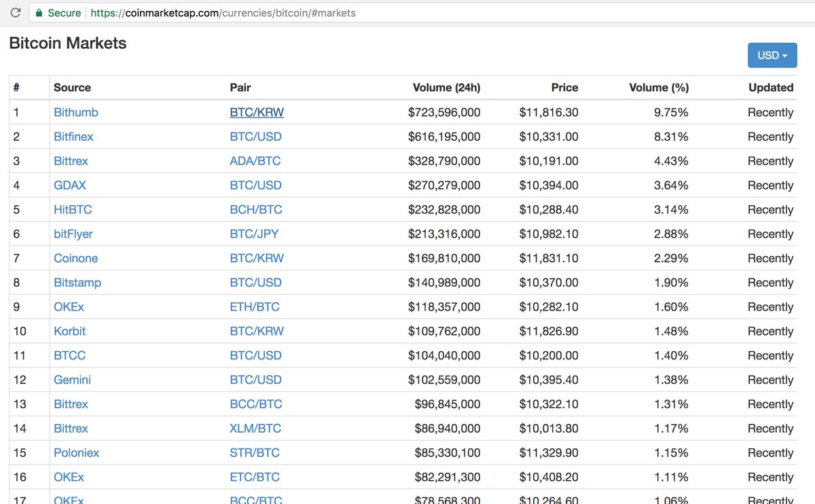Open the OKEx link in row 16
This screenshot has height=504, width=815.
point(69,478)
